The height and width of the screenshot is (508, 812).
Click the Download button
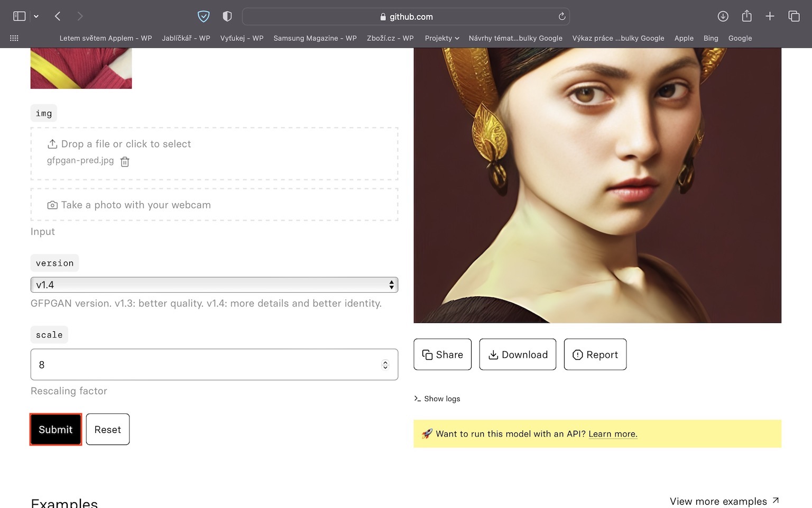[x=517, y=355]
